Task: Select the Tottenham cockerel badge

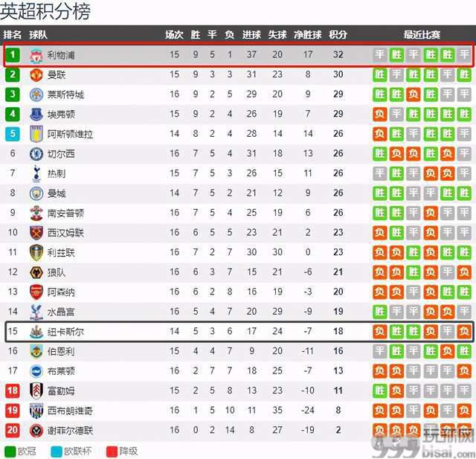Action: 36,173
